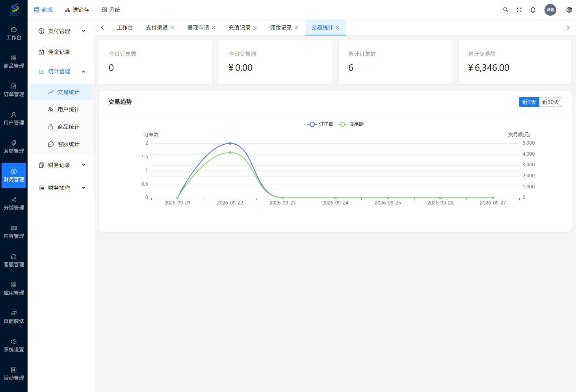Switch to 商城 top menu
This screenshot has width=576, height=392.
tap(43, 10)
